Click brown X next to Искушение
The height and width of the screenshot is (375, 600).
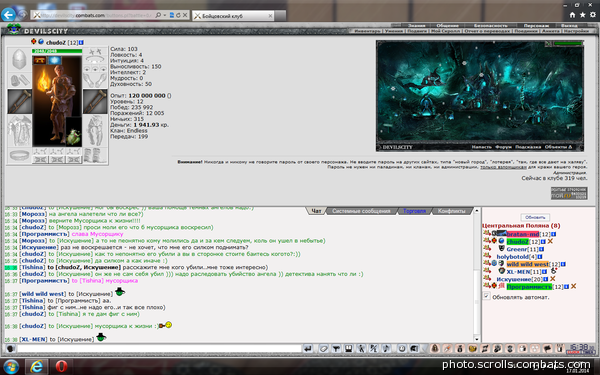553,279
